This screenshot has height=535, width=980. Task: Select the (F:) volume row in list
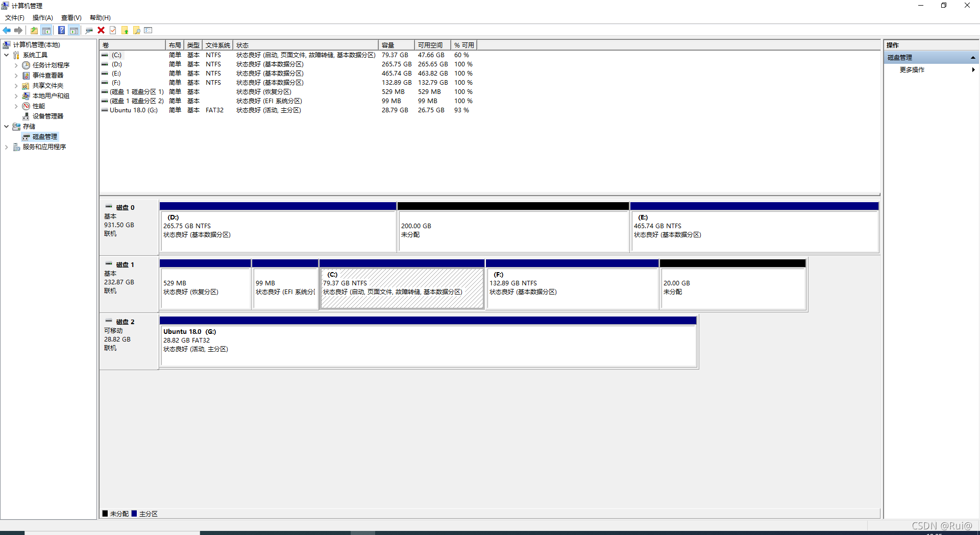click(x=288, y=83)
